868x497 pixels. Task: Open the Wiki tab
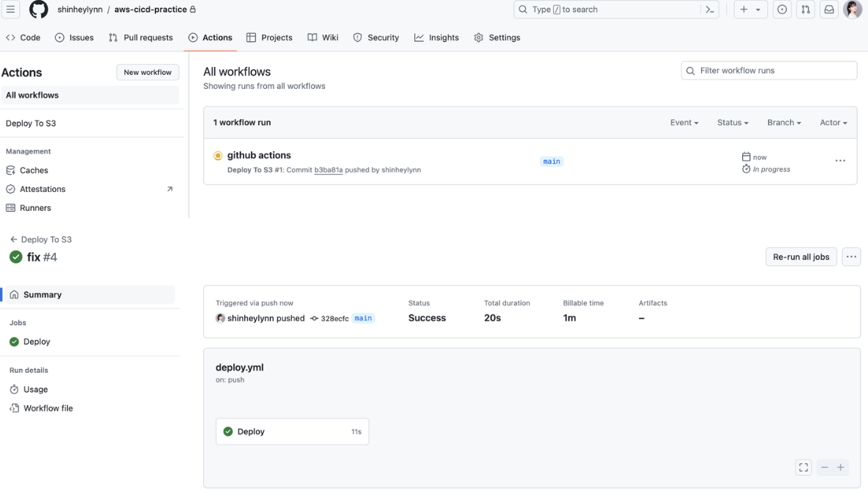click(x=323, y=37)
